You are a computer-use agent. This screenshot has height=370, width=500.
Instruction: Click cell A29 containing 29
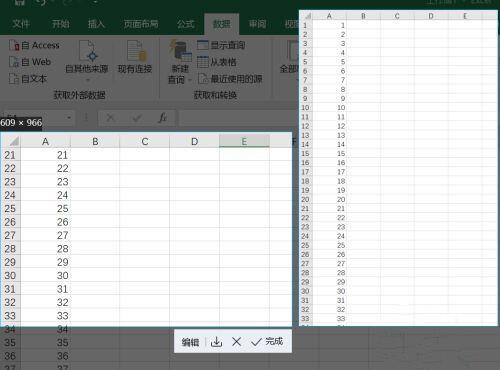45,262
